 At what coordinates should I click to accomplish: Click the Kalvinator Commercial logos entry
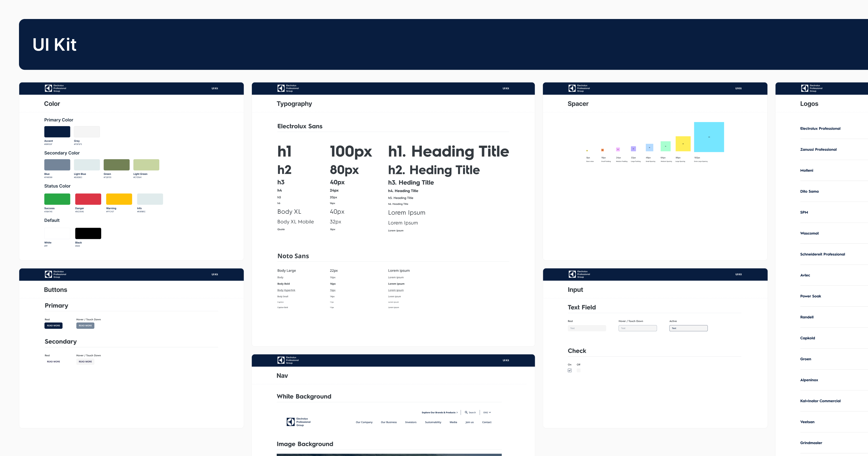(820, 401)
